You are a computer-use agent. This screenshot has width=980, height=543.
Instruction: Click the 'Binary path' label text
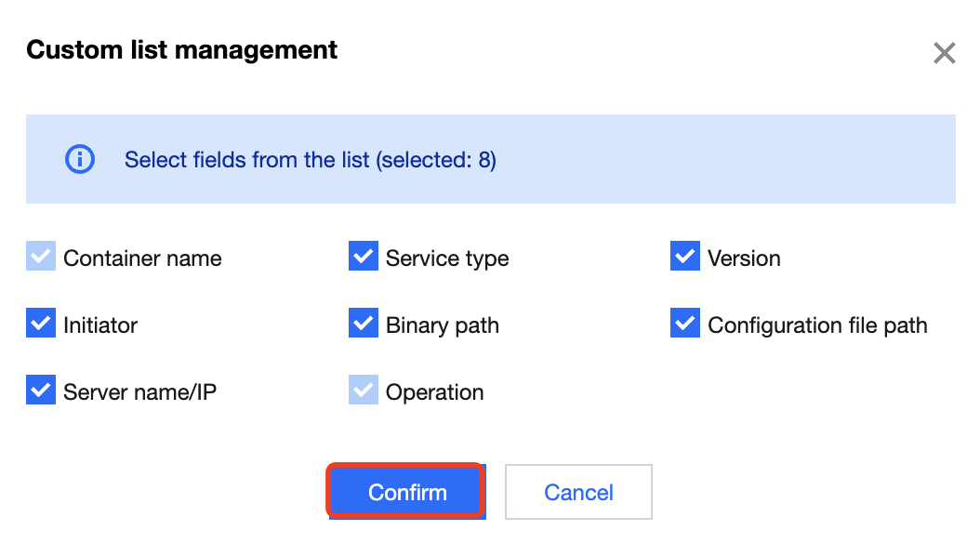click(x=442, y=325)
